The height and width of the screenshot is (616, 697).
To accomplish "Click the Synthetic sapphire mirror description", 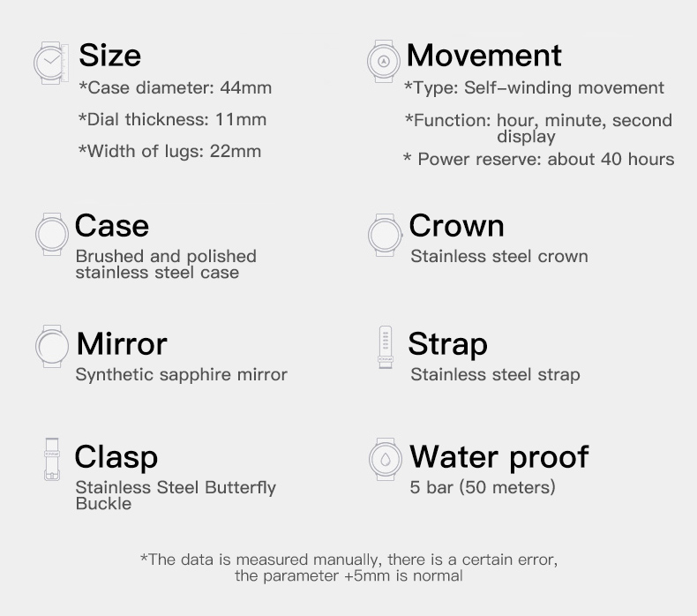I will tap(181, 375).
